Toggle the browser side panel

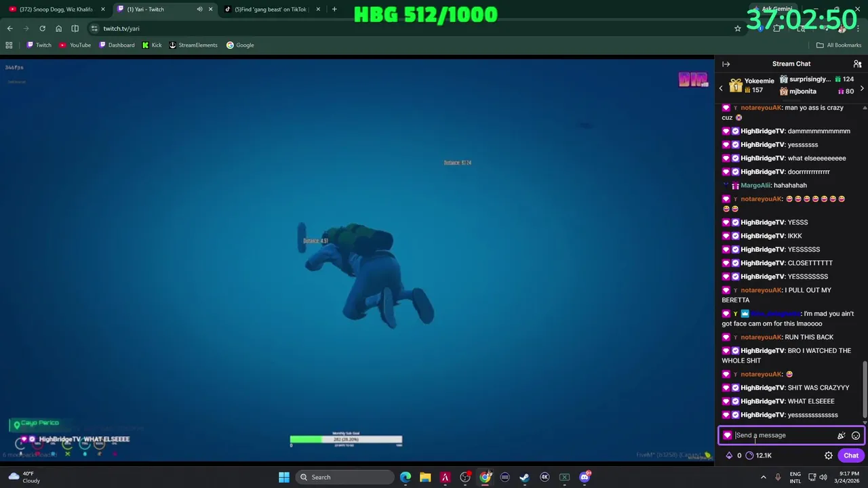click(x=75, y=28)
